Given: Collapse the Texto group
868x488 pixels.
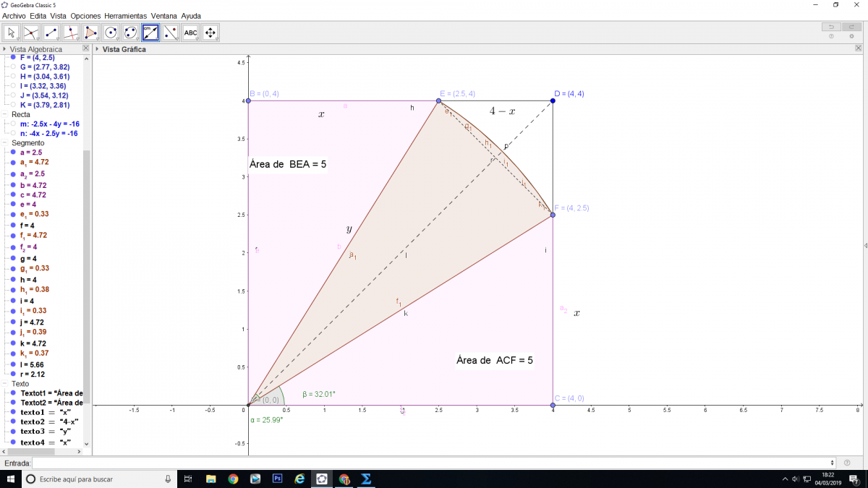Looking at the screenshot, I should coord(5,384).
